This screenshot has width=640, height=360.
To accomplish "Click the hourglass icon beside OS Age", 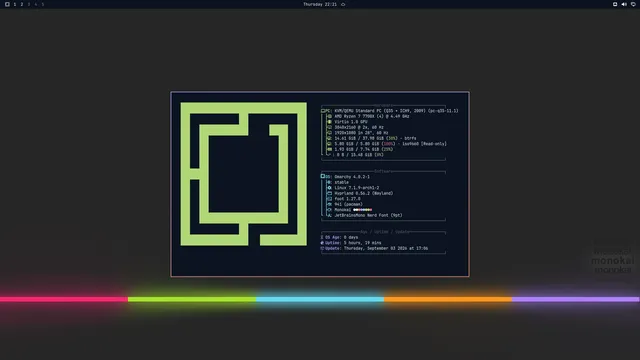I will tap(322, 237).
